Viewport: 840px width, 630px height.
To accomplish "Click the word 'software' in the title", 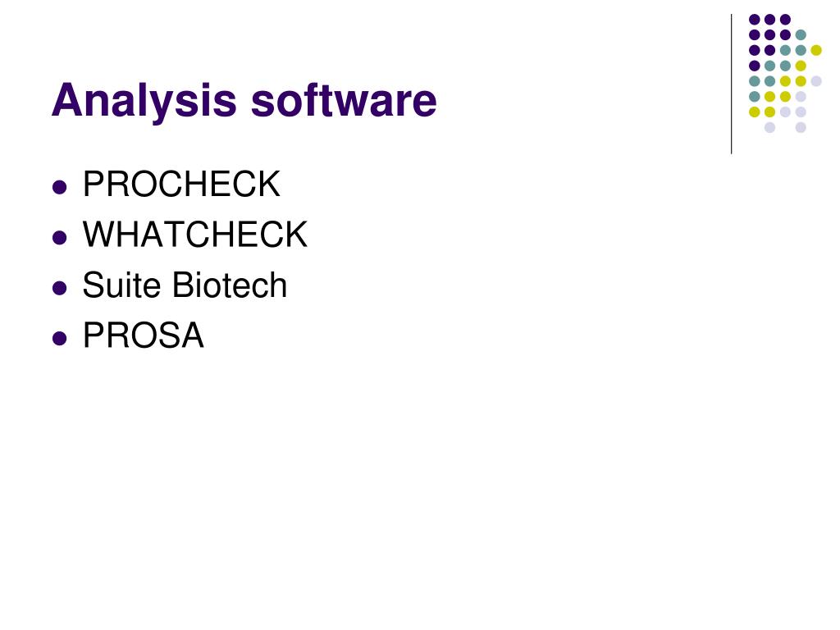I will point(344,99).
